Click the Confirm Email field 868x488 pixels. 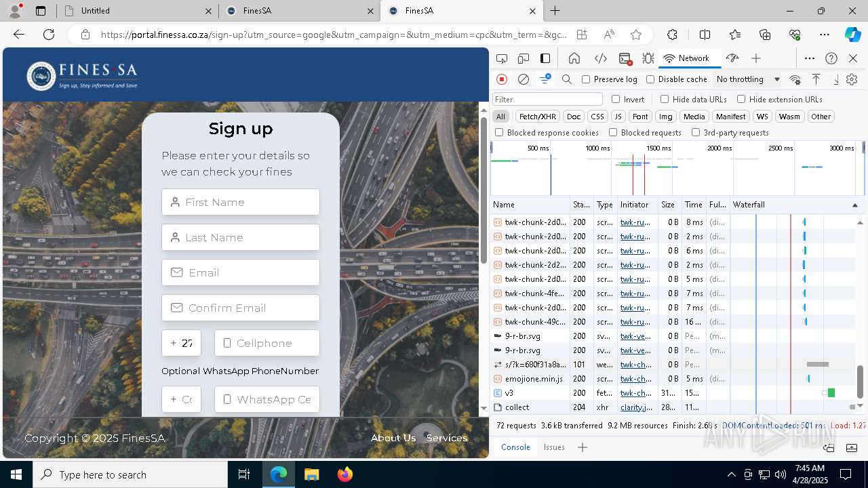pos(241,308)
